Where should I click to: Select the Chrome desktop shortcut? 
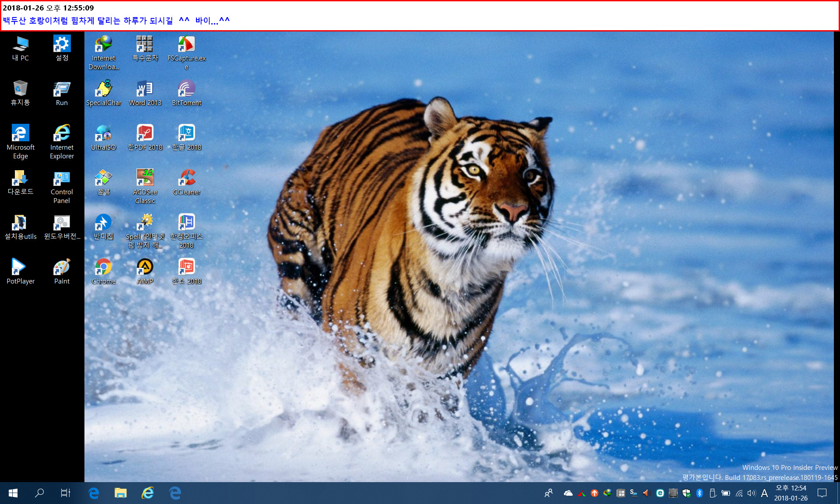coord(104,272)
